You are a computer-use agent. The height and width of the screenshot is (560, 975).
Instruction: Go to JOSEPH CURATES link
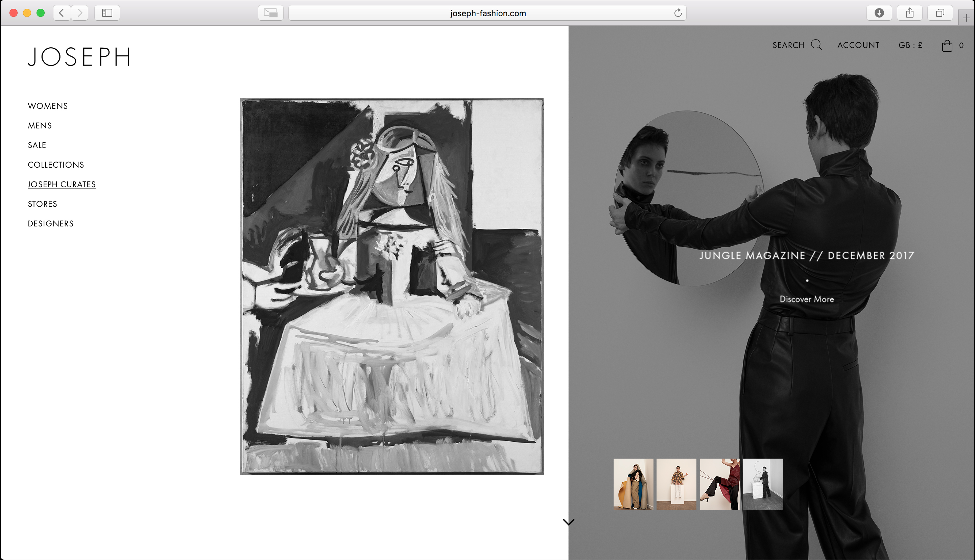point(62,185)
